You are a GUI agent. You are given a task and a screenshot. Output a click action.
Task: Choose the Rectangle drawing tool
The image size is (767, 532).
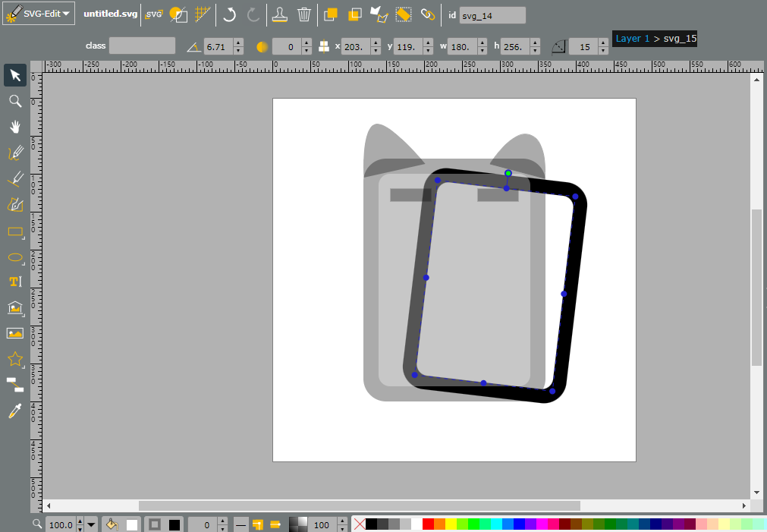[15, 231]
